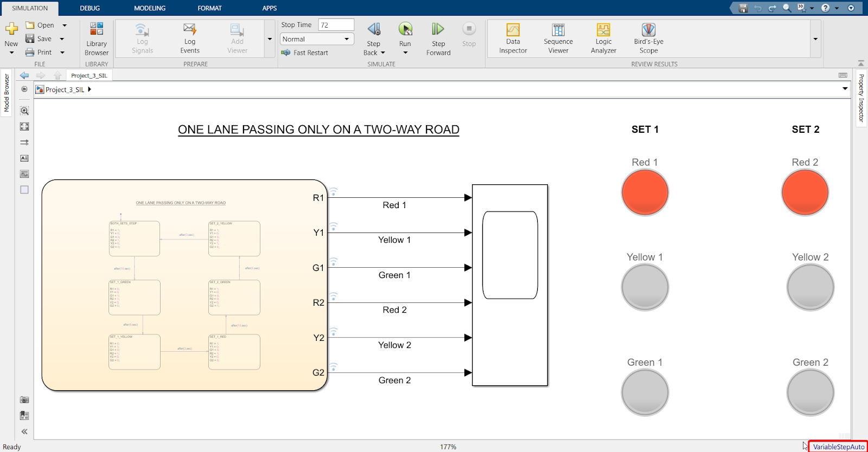Open the Logic Analyzer

603,39
